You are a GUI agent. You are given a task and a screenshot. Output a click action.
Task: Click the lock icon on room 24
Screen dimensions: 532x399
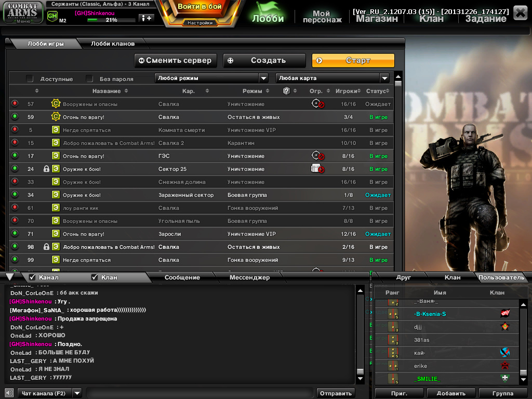point(46,169)
